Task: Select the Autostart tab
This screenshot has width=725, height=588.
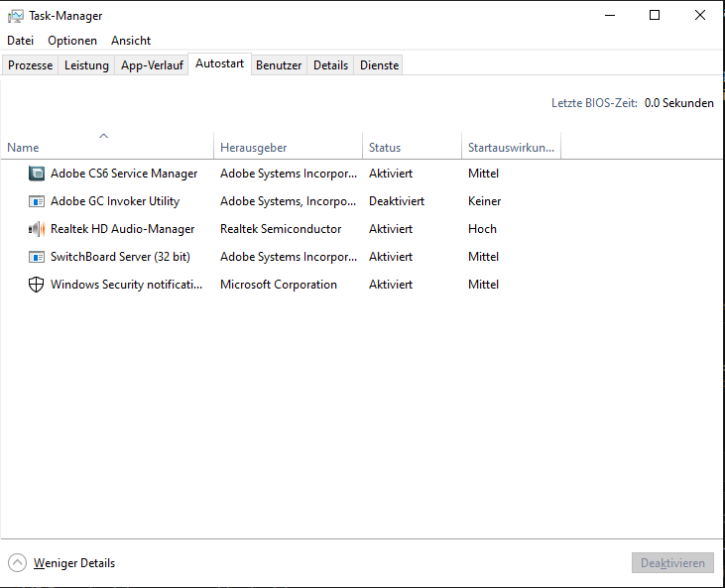Action: pos(219,63)
